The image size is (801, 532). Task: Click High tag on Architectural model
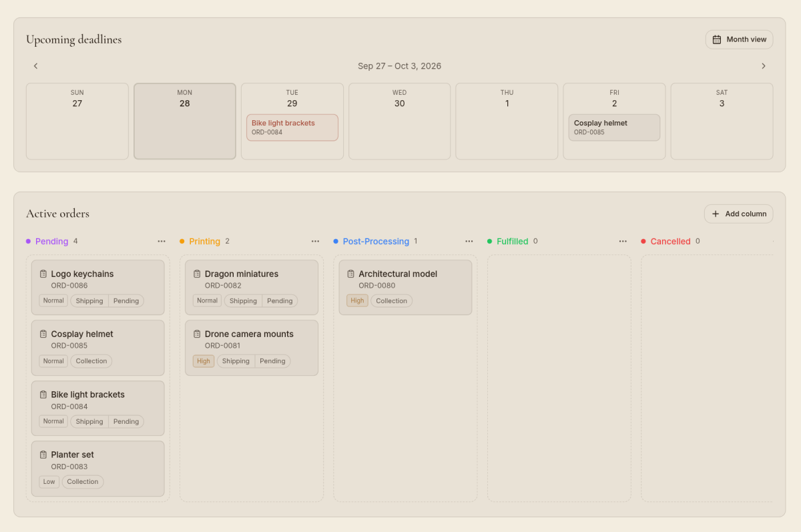pyautogui.click(x=357, y=301)
